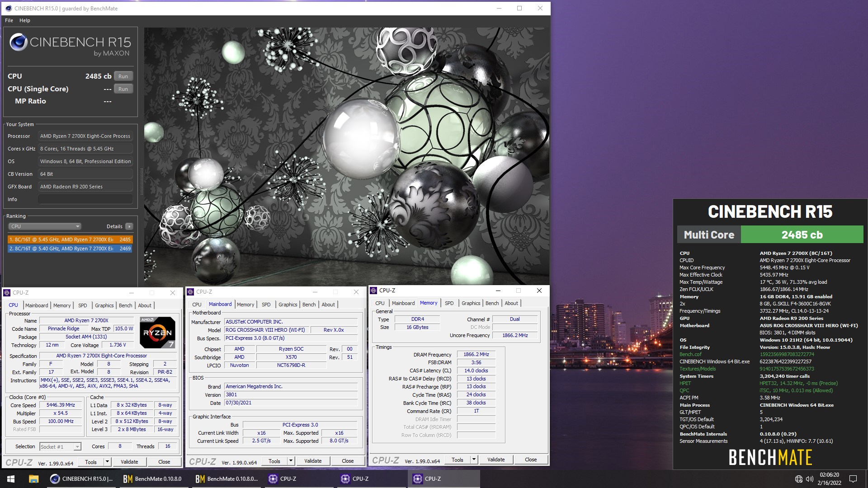Activate first CPU-Z taskbar entry

(299, 479)
